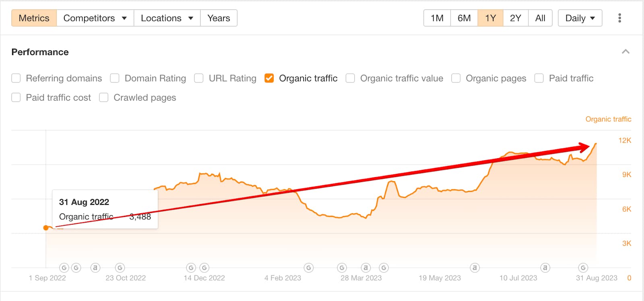
Task: Enable the Referring domains checkbox
Action: pos(16,78)
